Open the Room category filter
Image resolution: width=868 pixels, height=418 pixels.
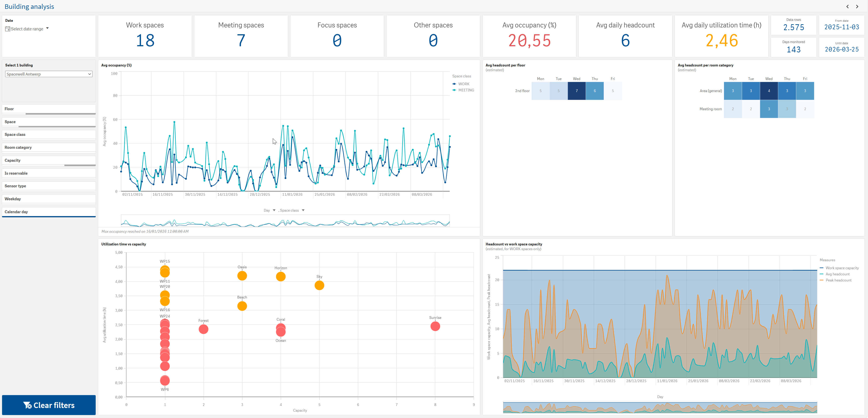[49, 147]
